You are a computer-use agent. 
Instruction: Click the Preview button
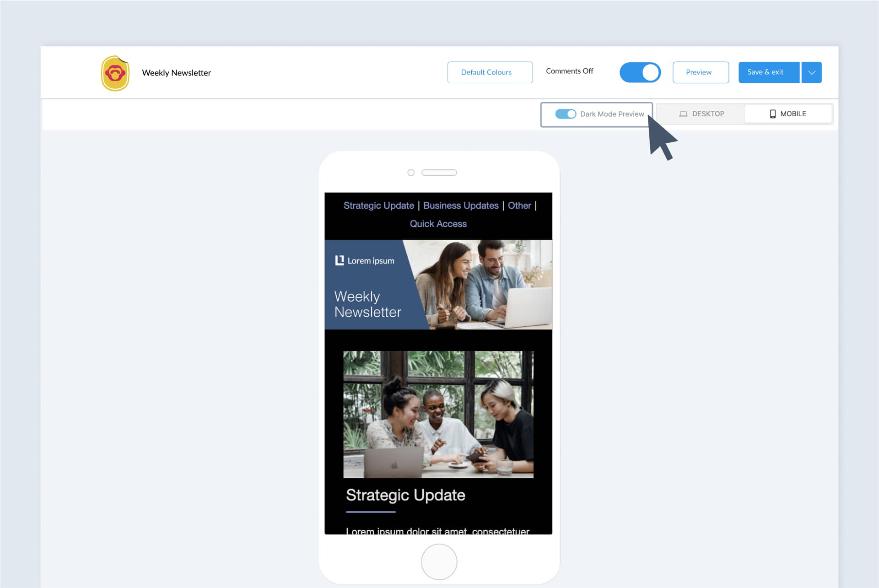coord(700,72)
